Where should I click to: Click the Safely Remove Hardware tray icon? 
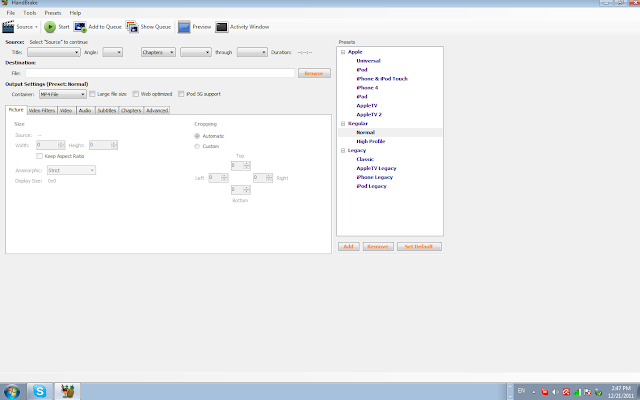click(598, 392)
